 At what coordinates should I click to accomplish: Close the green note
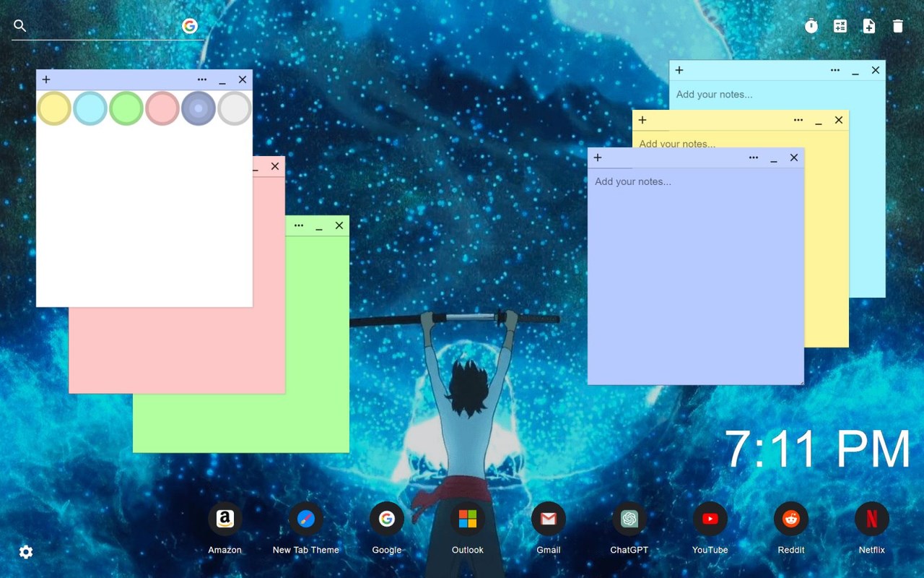click(x=339, y=225)
